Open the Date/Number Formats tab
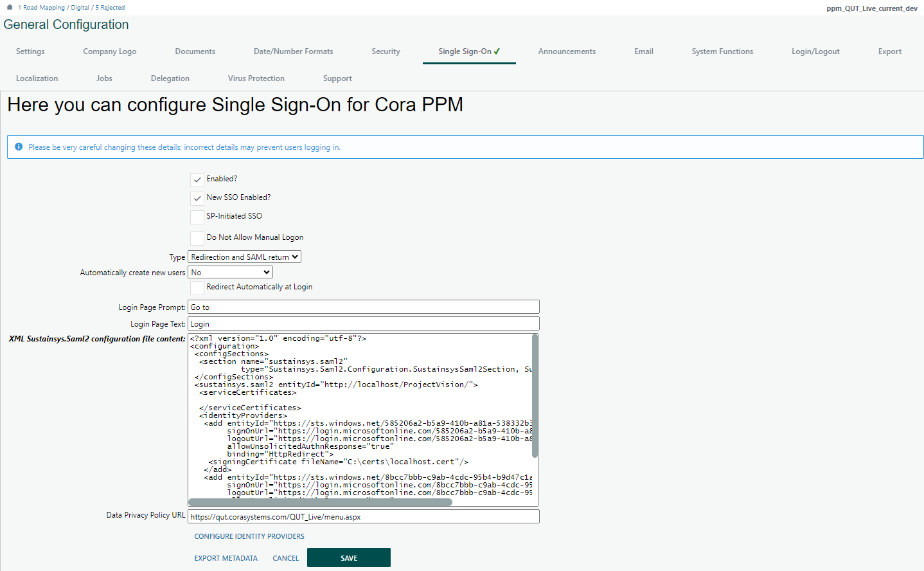The image size is (924, 571). point(294,51)
